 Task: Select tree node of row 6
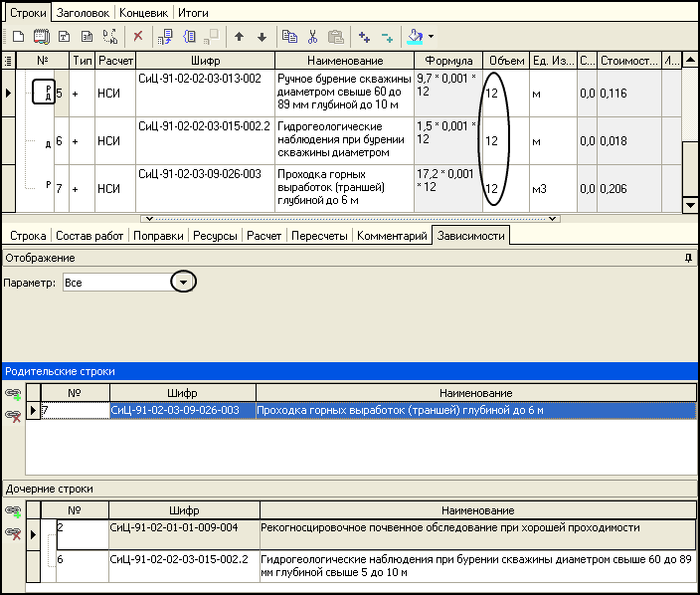pos(48,144)
